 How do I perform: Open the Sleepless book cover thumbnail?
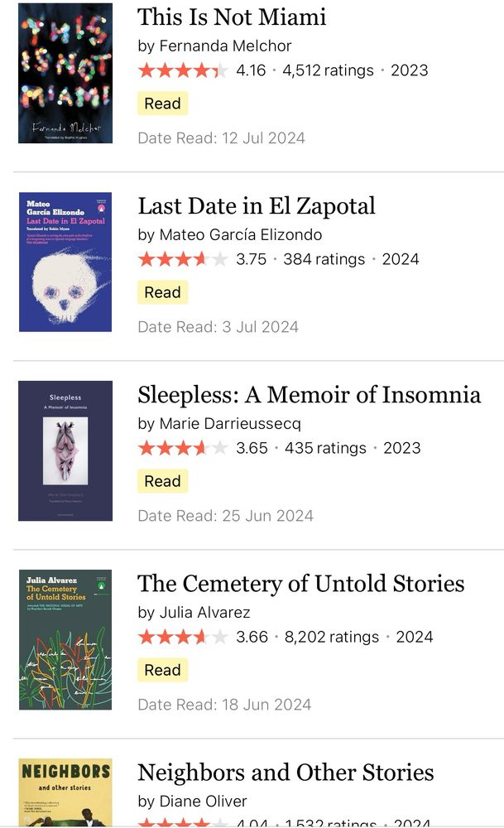click(x=65, y=450)
